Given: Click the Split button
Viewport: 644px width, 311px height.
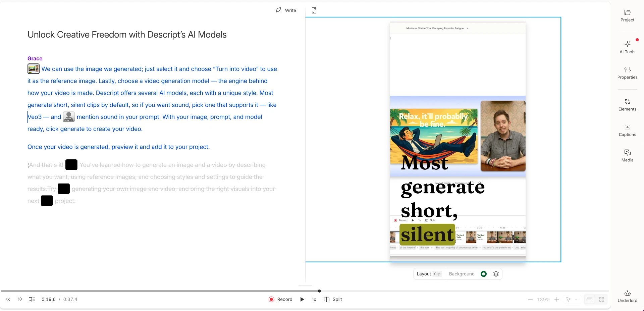Looking at the screenshot, I should coord(333,299).
